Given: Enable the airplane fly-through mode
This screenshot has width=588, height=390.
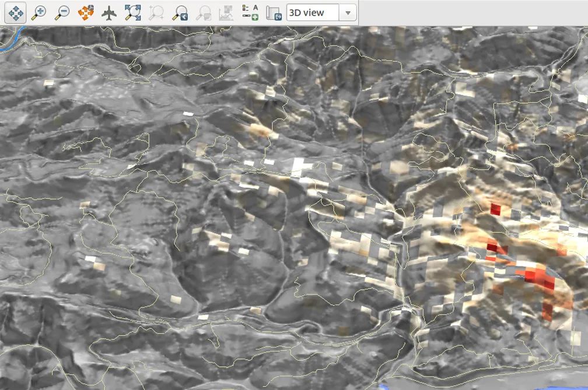Looking at the screenshot, I should click(108, 13).
